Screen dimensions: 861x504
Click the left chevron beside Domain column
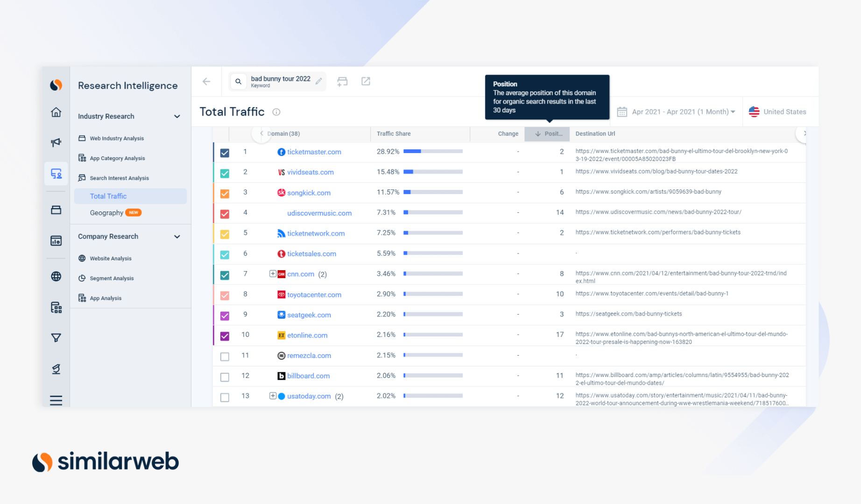pos(261,133)
